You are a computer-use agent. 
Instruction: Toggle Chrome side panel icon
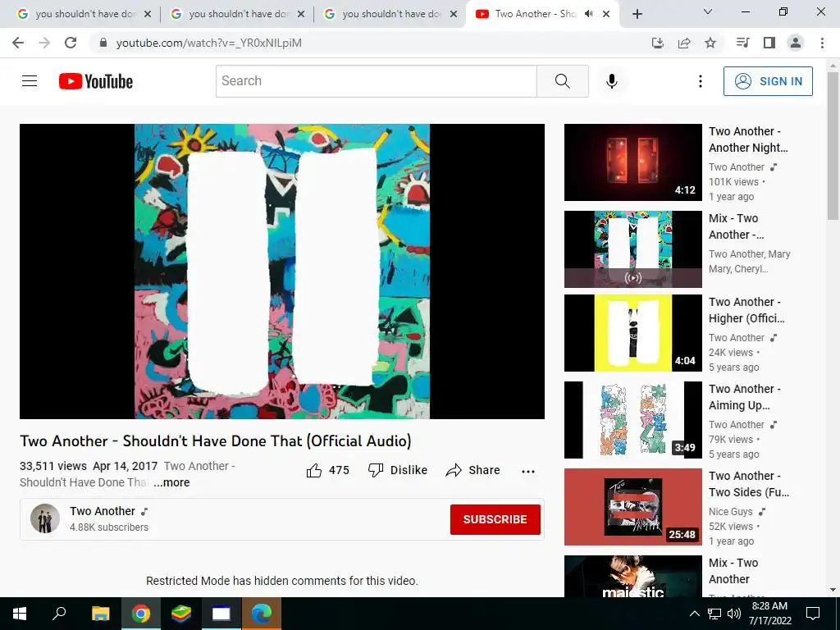(769, 43)
